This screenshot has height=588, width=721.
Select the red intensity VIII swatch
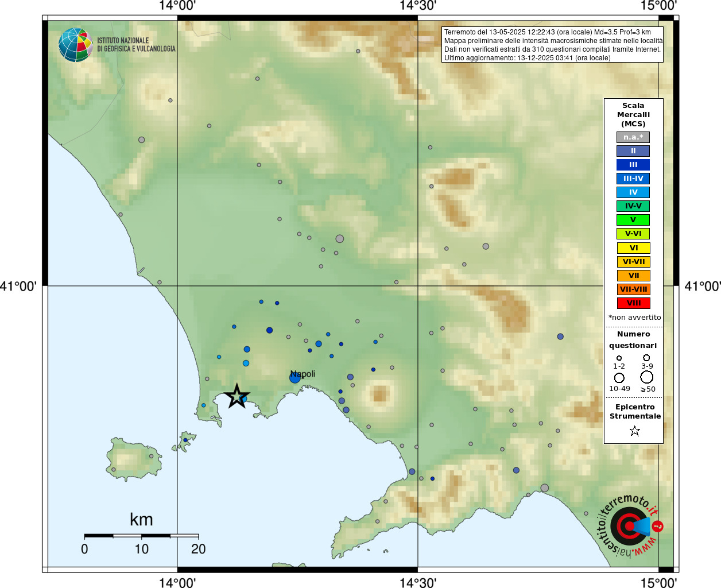click(633, 303)
